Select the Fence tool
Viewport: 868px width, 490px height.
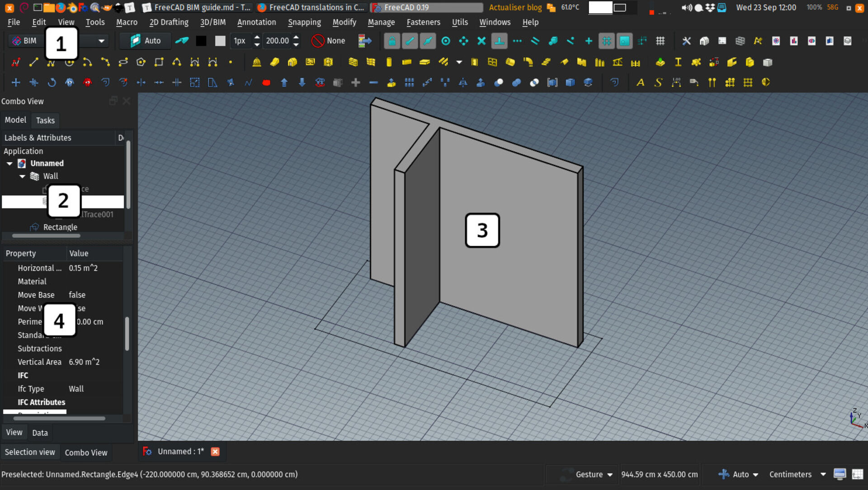click(x=636, y=62)
